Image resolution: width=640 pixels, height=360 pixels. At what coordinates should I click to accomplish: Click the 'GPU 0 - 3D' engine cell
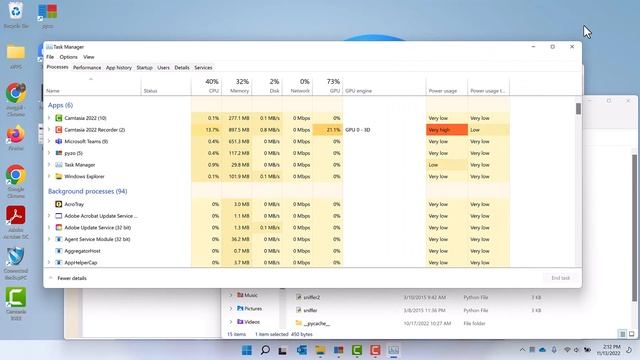coord(384,130)
